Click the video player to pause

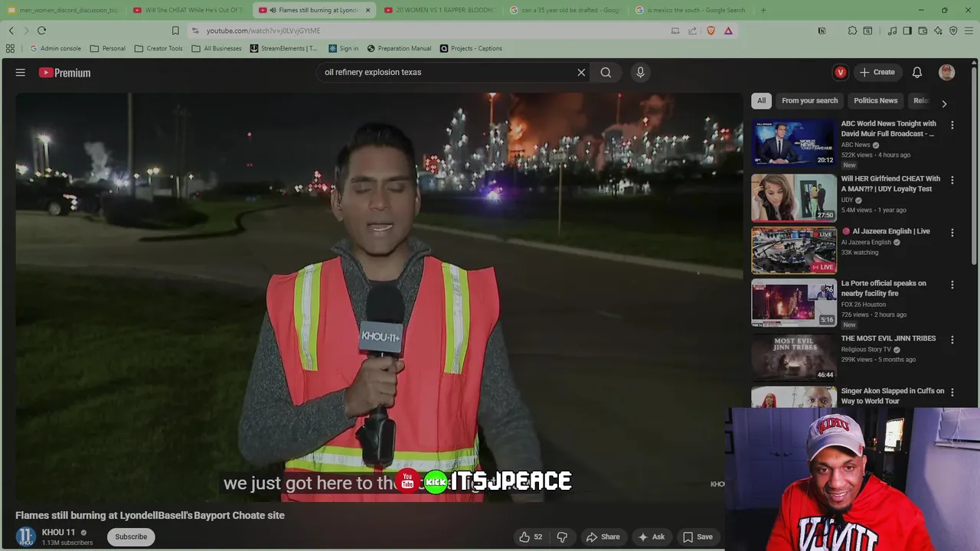point(379,297)
